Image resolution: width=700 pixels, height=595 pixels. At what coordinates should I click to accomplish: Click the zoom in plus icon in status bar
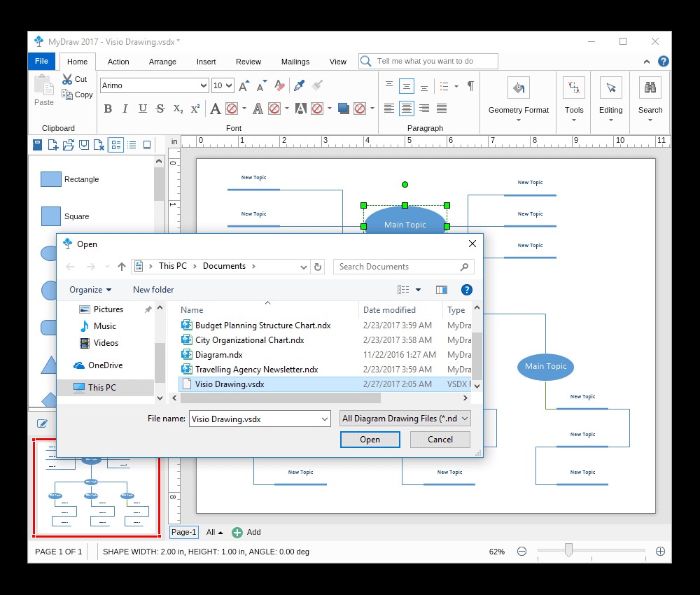click(x=660, y=552)
